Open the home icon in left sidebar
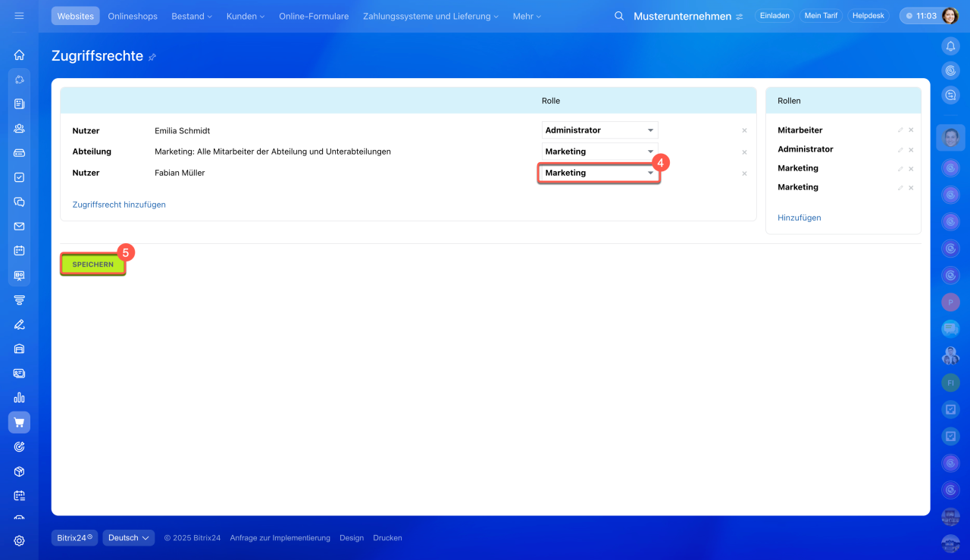970x560 pixels. click(19, 55)
